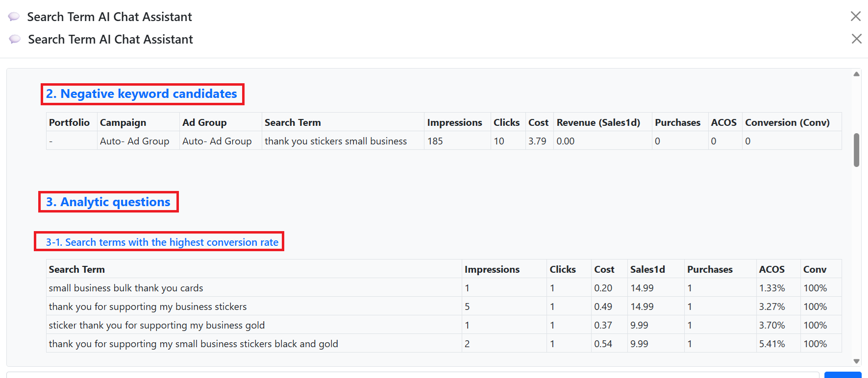Click the Sales1d column header
Screen dimensions: 868x378
pyautogui.click(x=647, y=269)
